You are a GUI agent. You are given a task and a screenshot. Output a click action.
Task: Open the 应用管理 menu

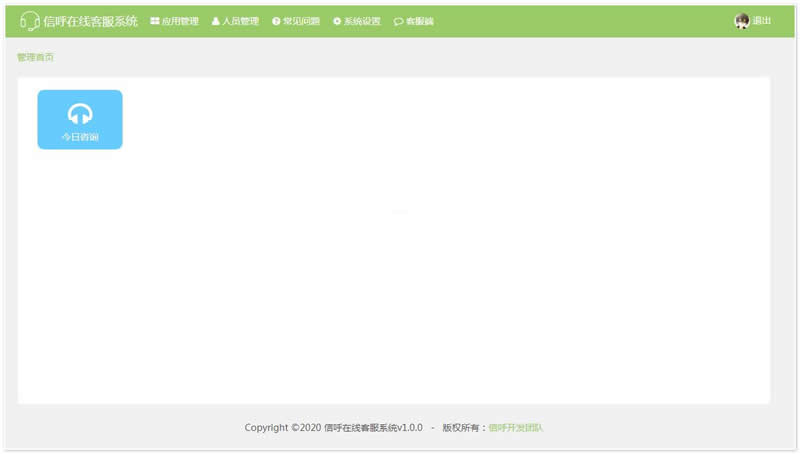(x=180, y=21)
